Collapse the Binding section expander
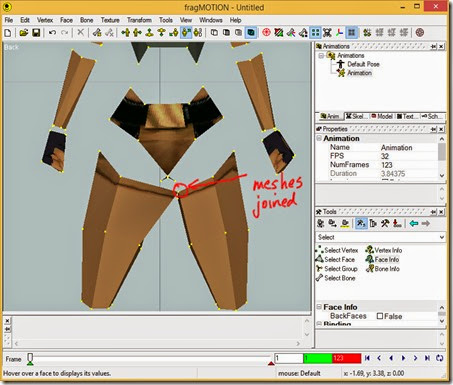Viewport: 453px width, 385px height. coord(319,324)
